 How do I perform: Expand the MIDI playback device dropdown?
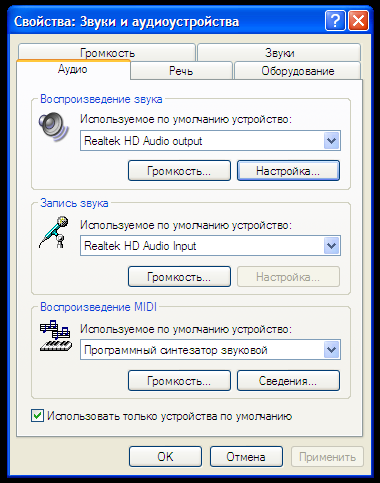point(331,350)
